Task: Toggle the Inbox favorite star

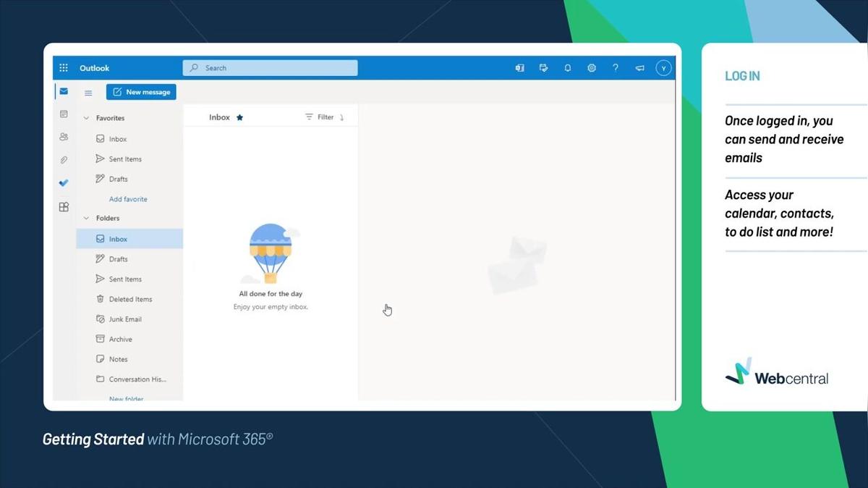Action: click(x=239, y=117)
